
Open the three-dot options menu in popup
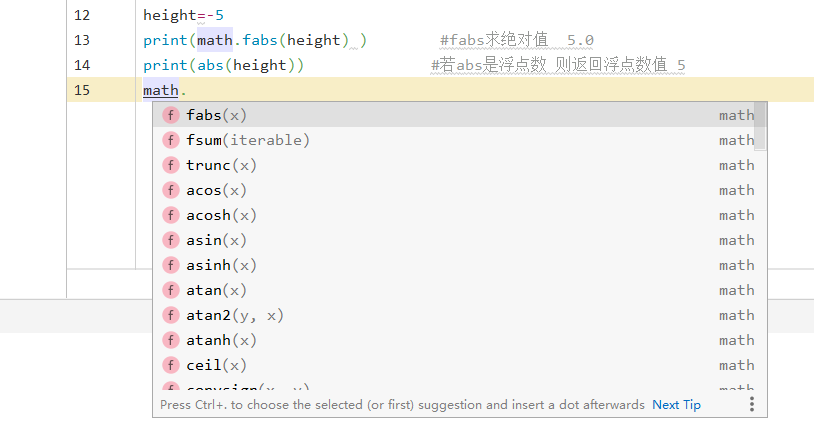click(752, 405)
